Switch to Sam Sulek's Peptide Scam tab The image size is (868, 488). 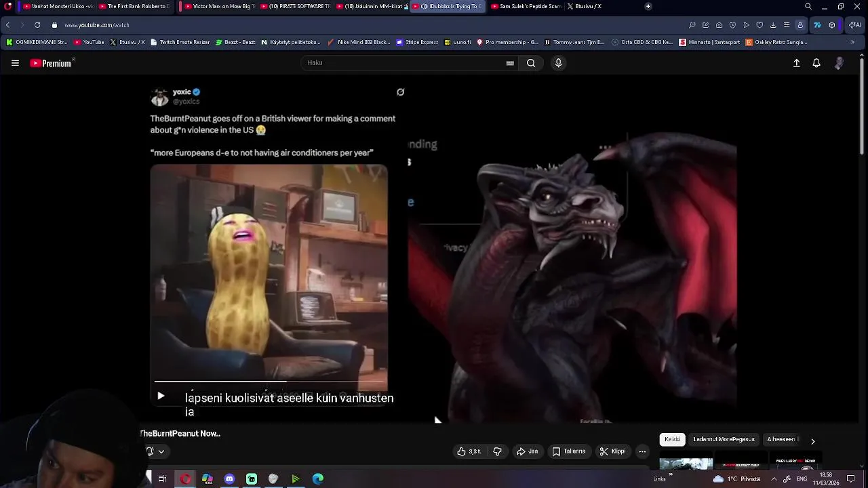tap(526, 7)
